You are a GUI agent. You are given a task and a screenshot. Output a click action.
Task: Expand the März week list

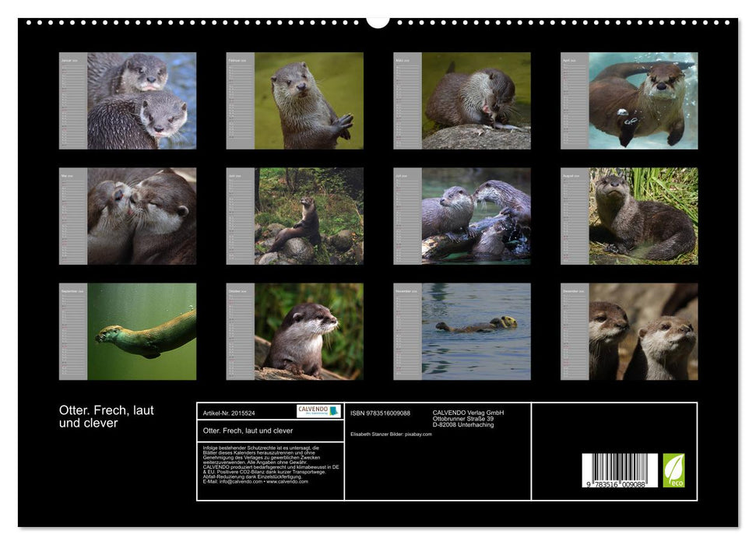406,101
